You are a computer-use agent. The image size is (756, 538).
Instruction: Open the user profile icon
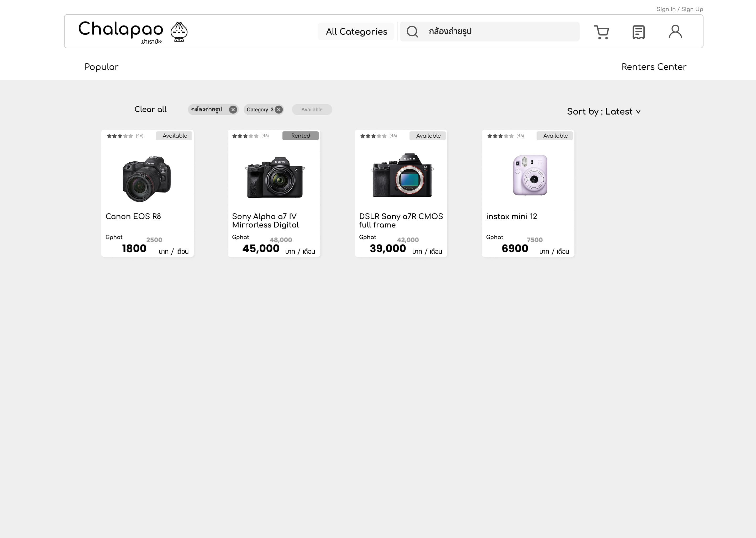tap(675, 32)
